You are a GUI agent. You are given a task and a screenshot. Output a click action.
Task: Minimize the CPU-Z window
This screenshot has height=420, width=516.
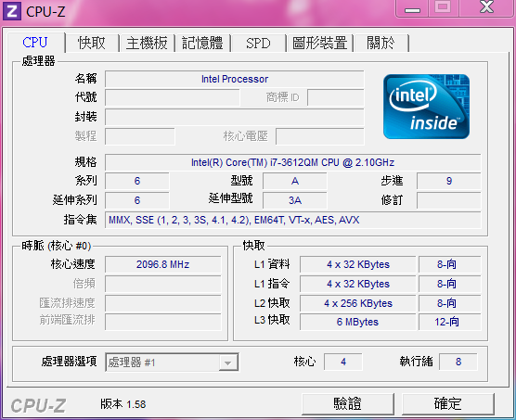click(412, 8)
